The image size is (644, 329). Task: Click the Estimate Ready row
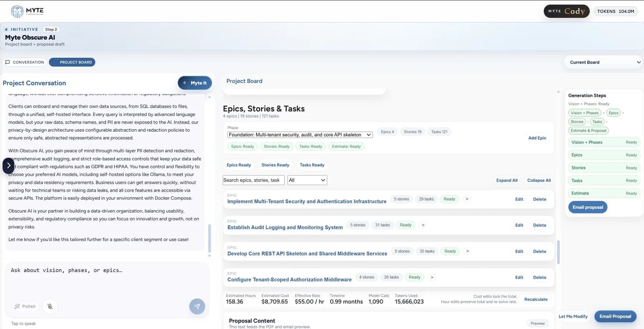coord(604,193)
